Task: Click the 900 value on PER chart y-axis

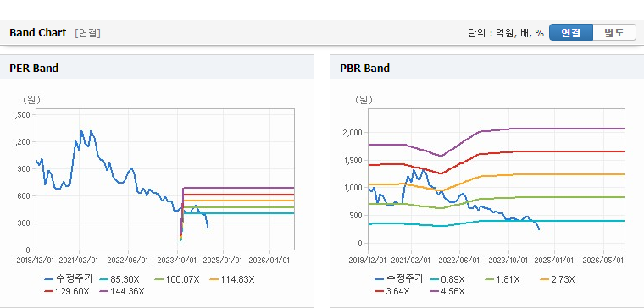Action: tap(24, 169)
